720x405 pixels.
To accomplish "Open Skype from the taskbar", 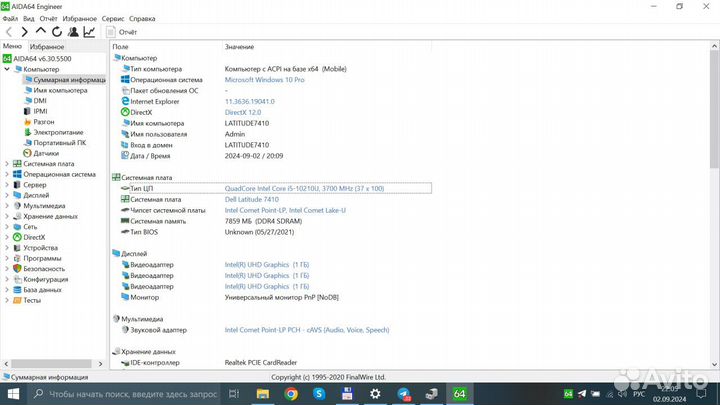I will [319, 394].
